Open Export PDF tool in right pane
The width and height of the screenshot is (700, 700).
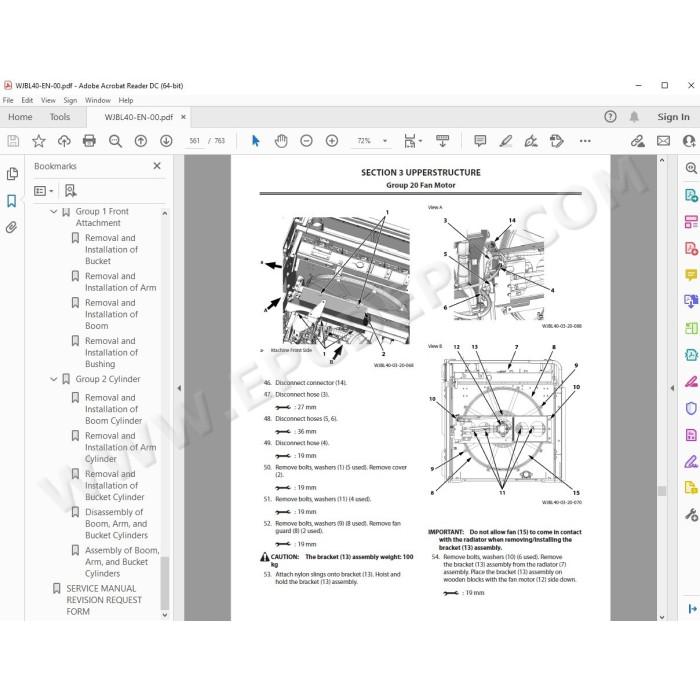click(x=691, y=195)
